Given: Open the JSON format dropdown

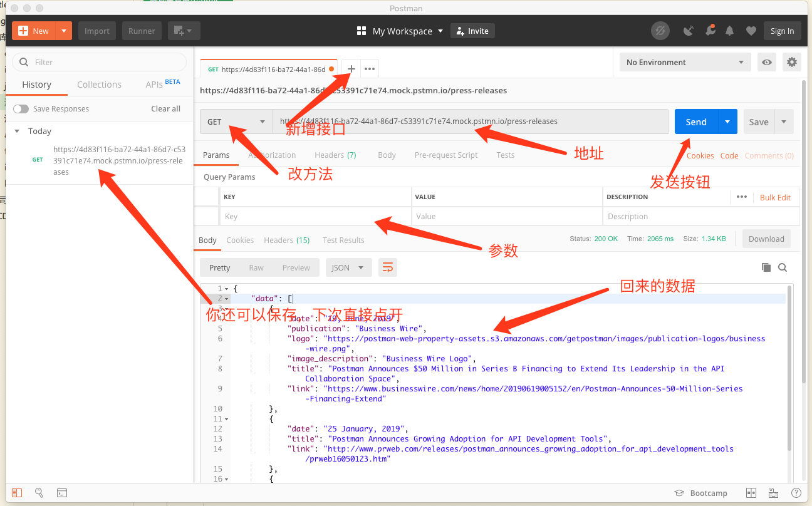Looking at the screenshot, I should point(348,267).
